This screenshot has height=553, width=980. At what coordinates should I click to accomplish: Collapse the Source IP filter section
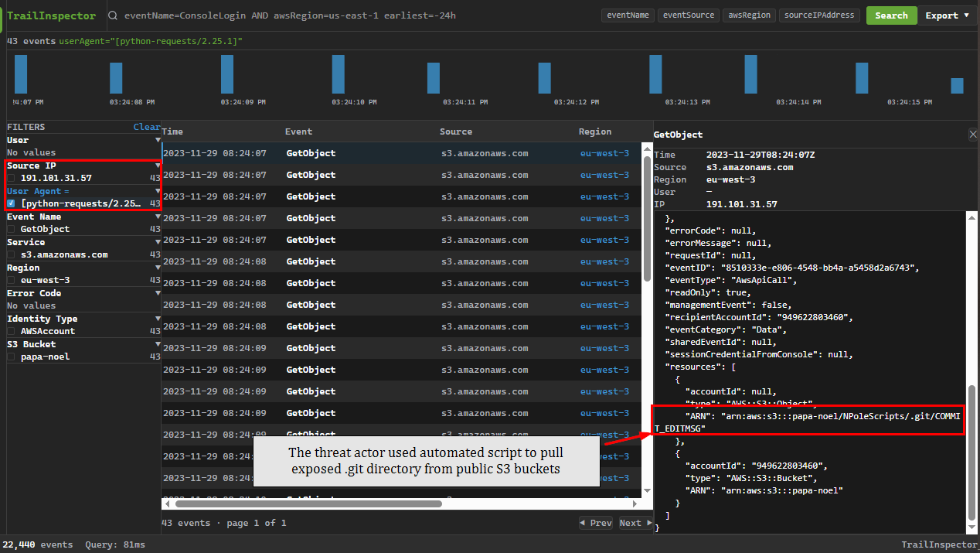158,166
